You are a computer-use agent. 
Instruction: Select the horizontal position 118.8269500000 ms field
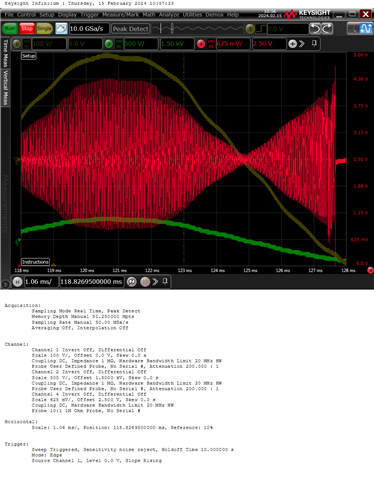click(91, 282)
